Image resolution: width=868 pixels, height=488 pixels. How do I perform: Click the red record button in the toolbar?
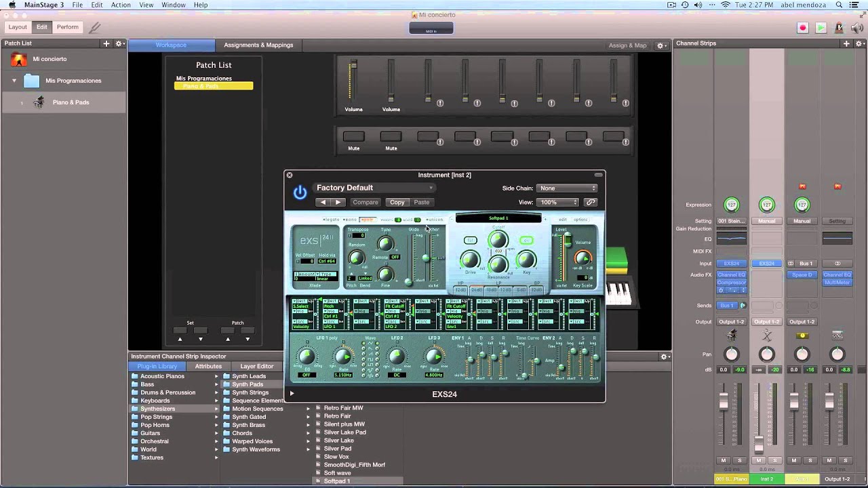click(803, 28)
